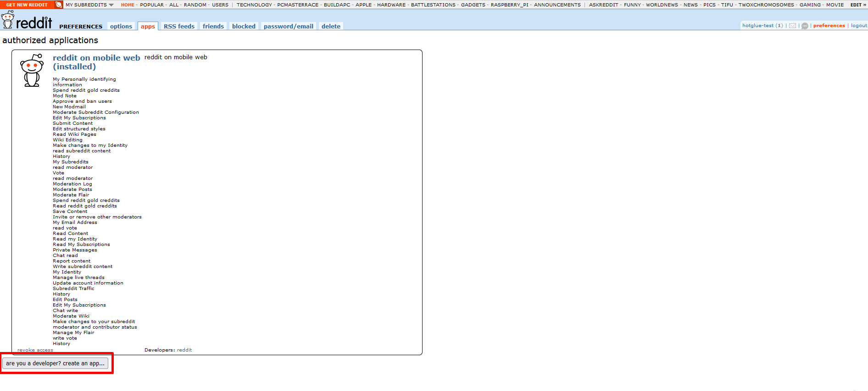868x391 pixels.
Task: Go to the friends tab
Action: click(x=213, y=26)
